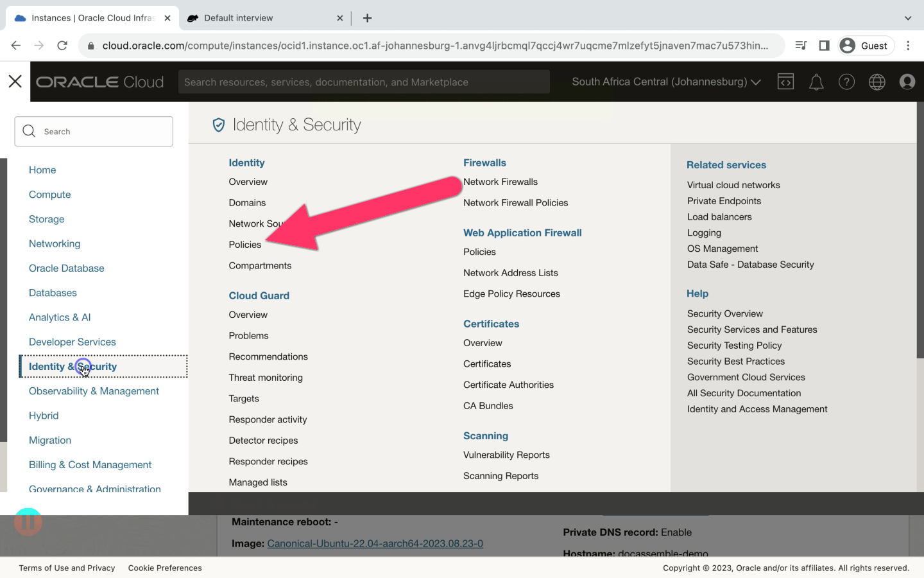Image resolution: width=924 pixels, height=578 pixels.
Task: Click the browser back arrow
Action: pyautogui.click(x=16, y=46)
